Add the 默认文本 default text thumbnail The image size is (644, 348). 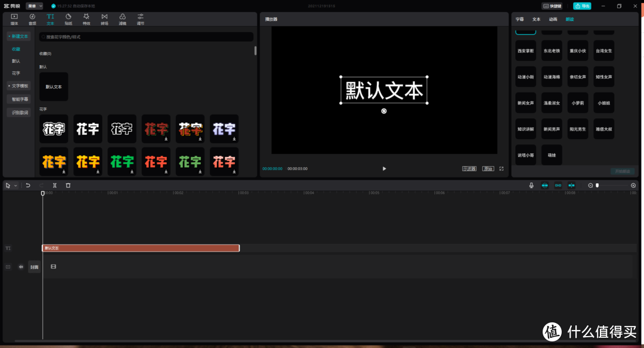point(54,87)
